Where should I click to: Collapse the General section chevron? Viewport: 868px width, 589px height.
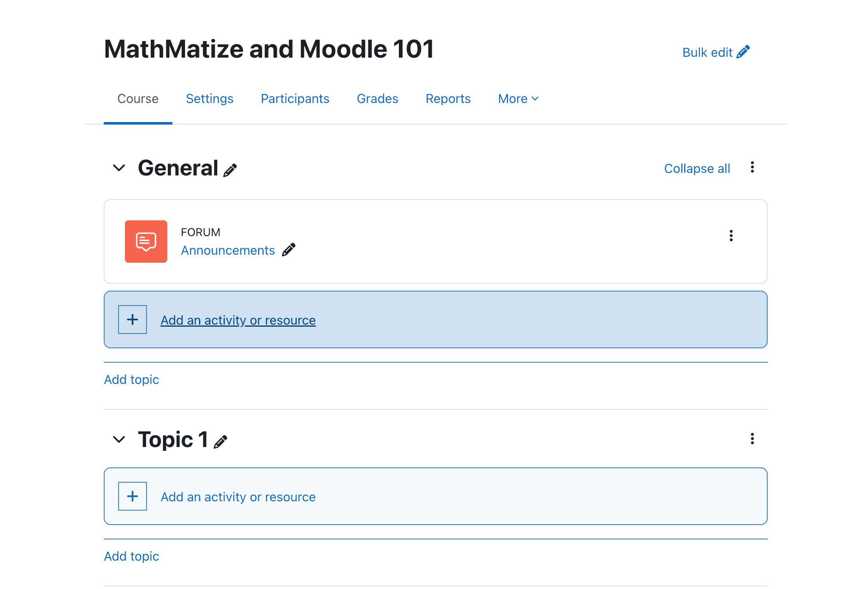coord(119,168)
